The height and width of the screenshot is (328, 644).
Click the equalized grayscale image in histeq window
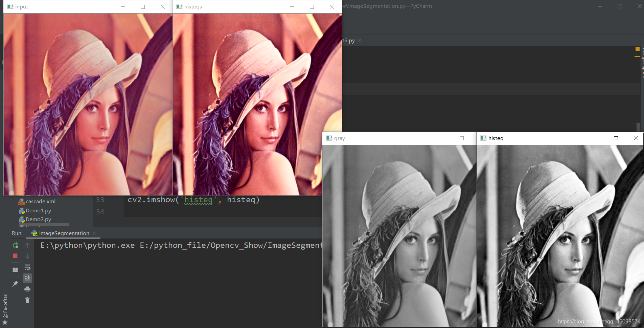point(560,236)
